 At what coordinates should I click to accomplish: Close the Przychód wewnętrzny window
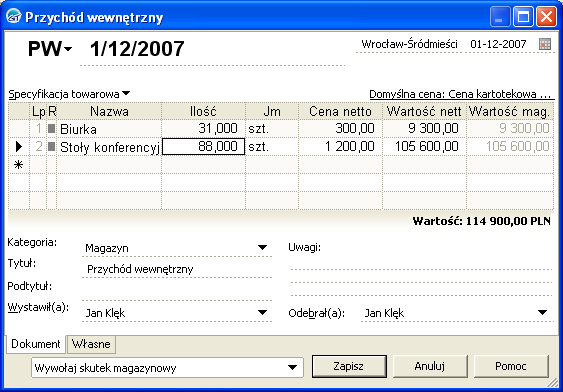click(546, 17)
